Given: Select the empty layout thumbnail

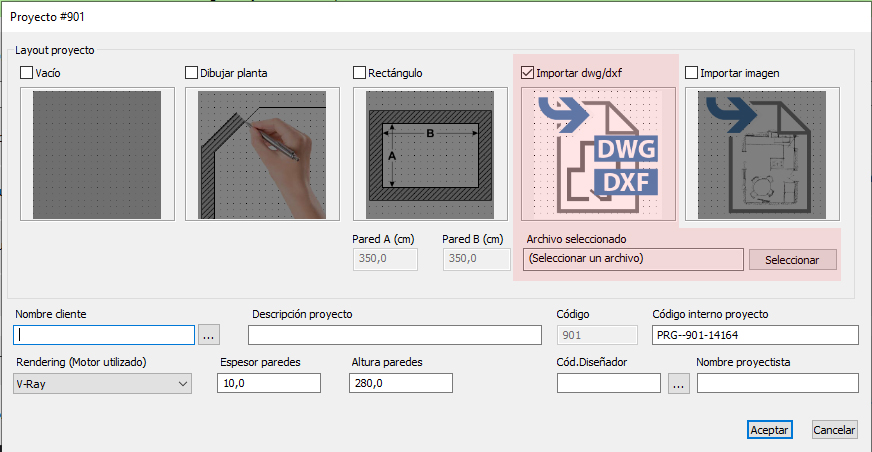Looking at the screenshot, I should point(97,154).
